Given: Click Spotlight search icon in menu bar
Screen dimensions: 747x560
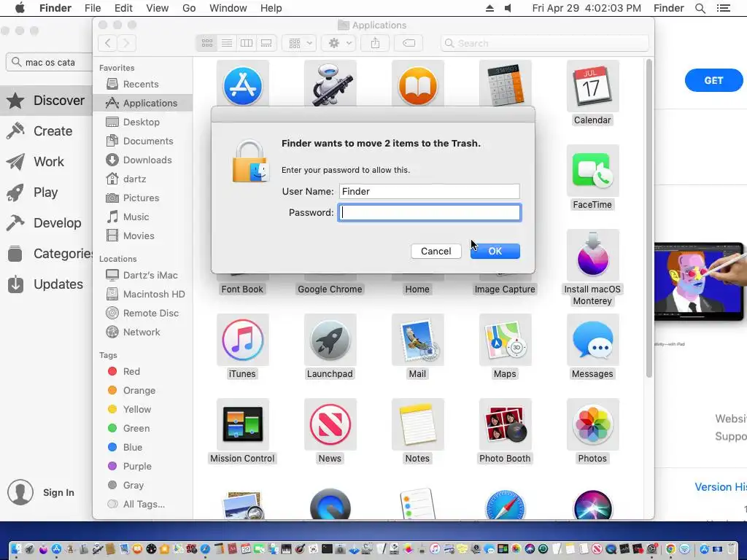Looking at the screenshot, I should tap(700, 8).
